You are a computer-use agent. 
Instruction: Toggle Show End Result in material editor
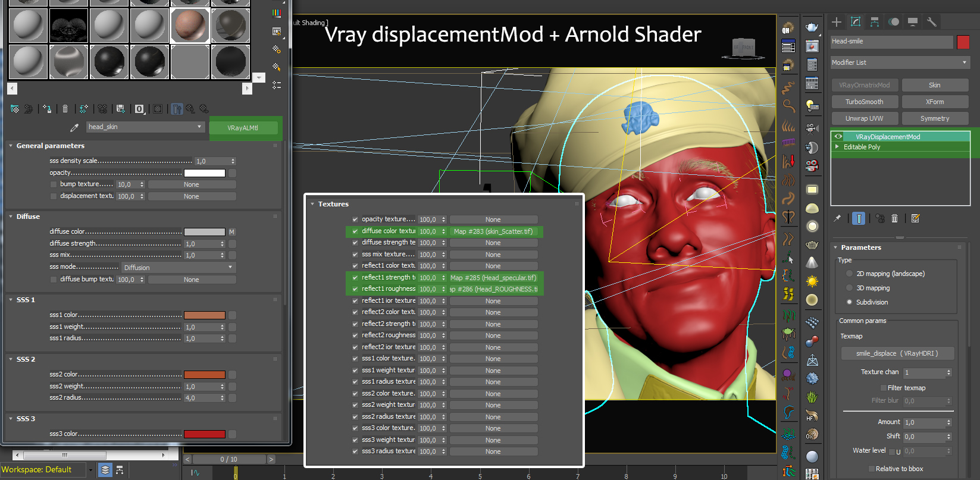[x=177, y=109]
